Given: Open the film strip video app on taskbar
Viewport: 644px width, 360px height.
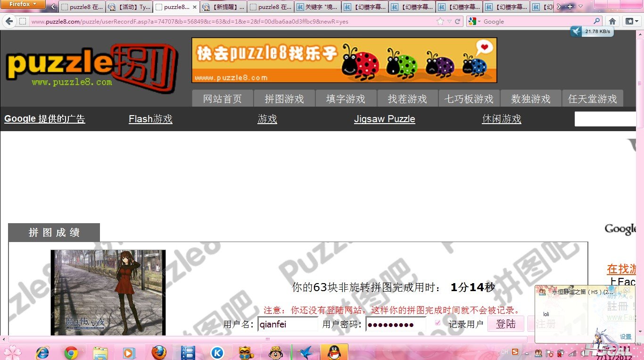Looking at the screenshot, I should (x=188, y=352).
